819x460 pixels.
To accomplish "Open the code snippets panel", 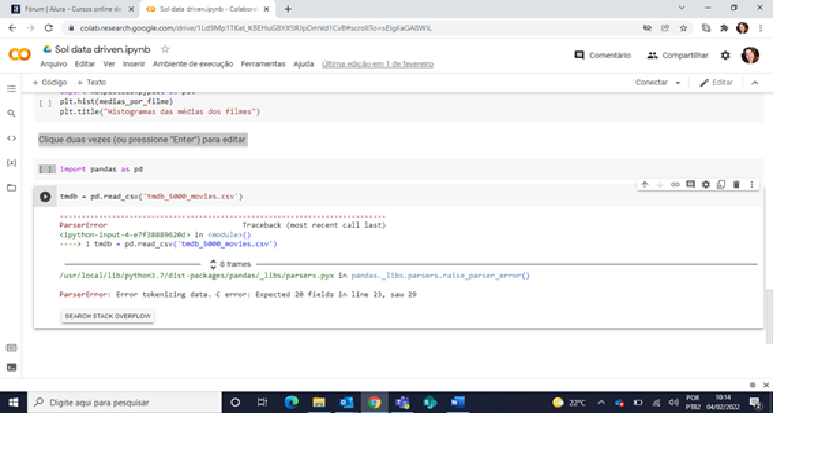I will 11,138.
